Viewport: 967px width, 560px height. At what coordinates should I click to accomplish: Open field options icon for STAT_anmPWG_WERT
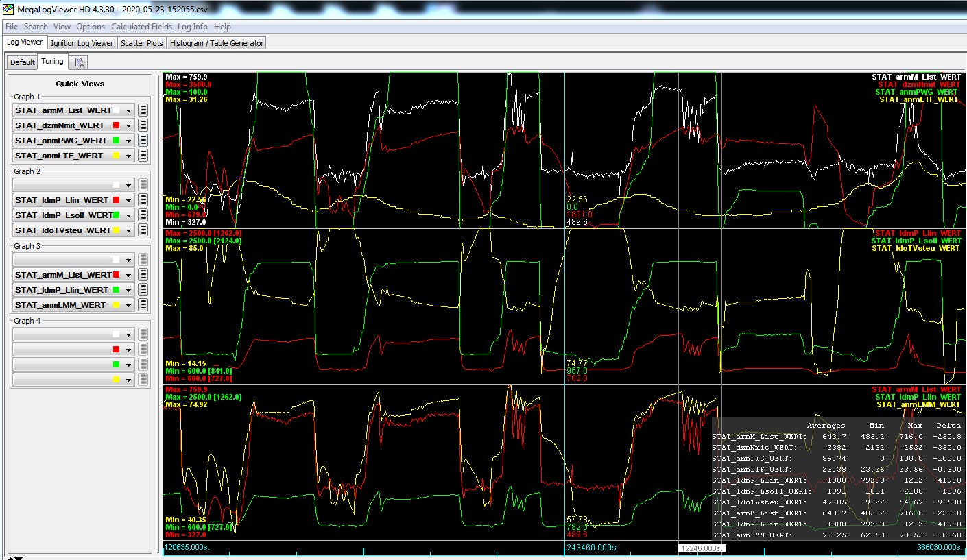143,141
